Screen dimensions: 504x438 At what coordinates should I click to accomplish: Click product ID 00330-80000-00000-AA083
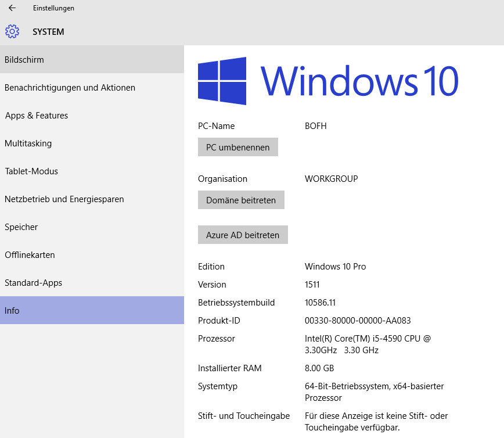click(x=358, y=320)
